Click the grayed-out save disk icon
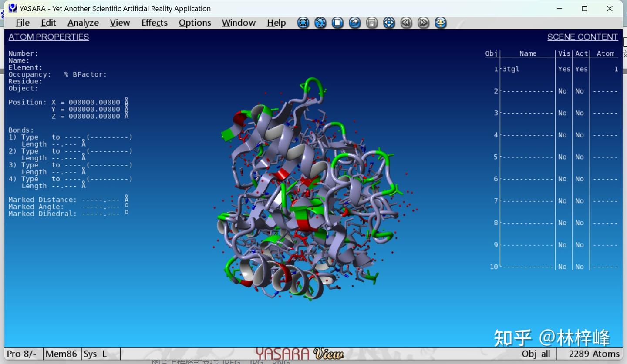627x364 pixels. click(372, 23)
